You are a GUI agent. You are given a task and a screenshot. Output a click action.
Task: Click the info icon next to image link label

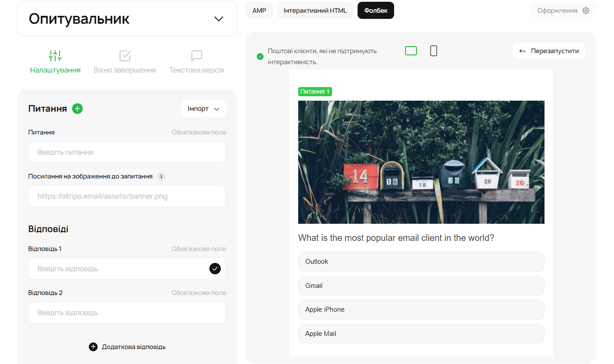coord(161,176)
